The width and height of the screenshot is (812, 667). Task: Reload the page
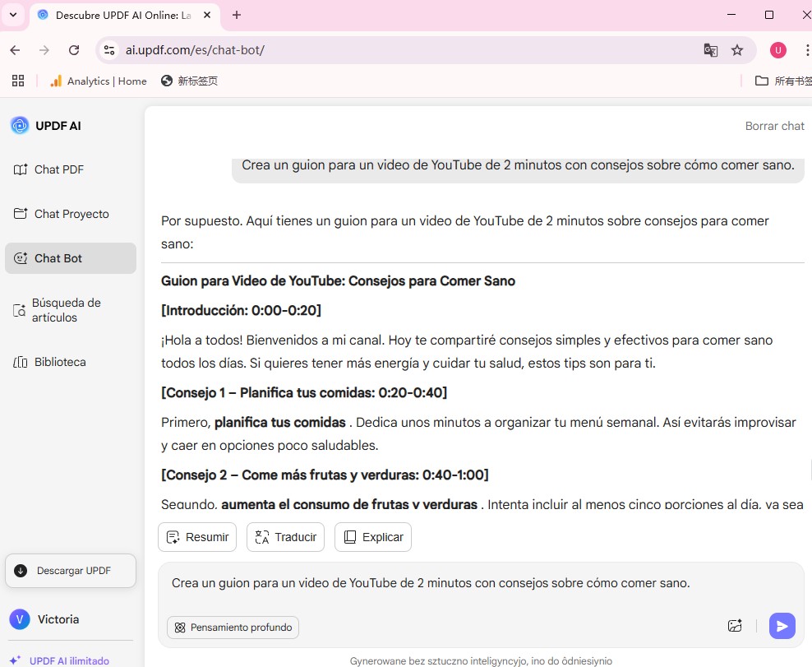point(74,50)
